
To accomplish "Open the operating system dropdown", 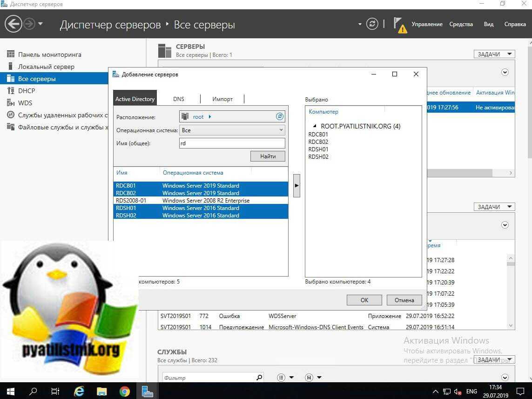I will coord(232,130).
